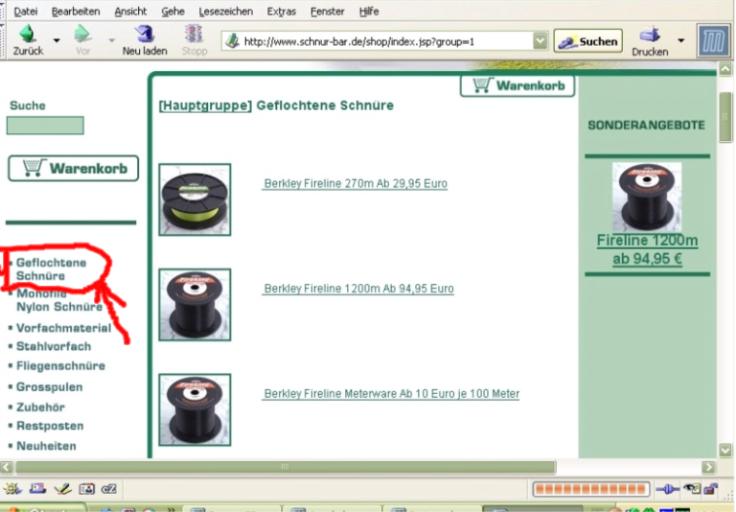Reload the page with Neu laden
The image size is (736, 512).
pos(145,39)
